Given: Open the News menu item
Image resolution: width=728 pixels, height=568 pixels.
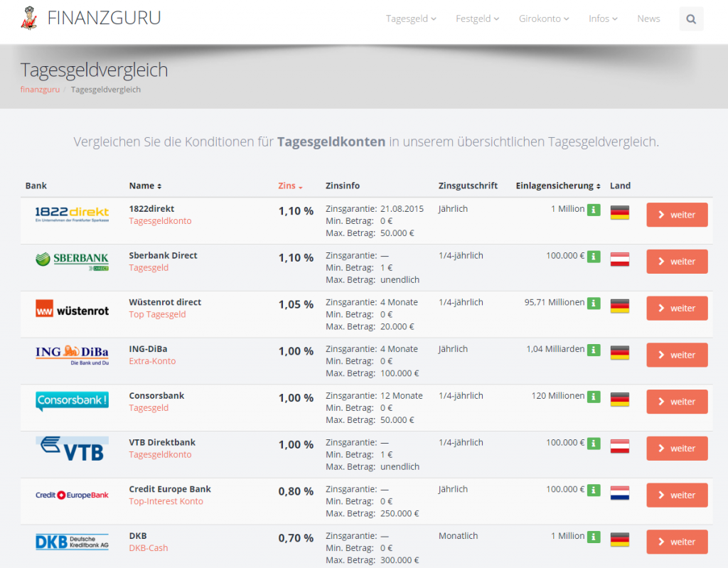Looking at the screenshot, I should coord(648,18).
